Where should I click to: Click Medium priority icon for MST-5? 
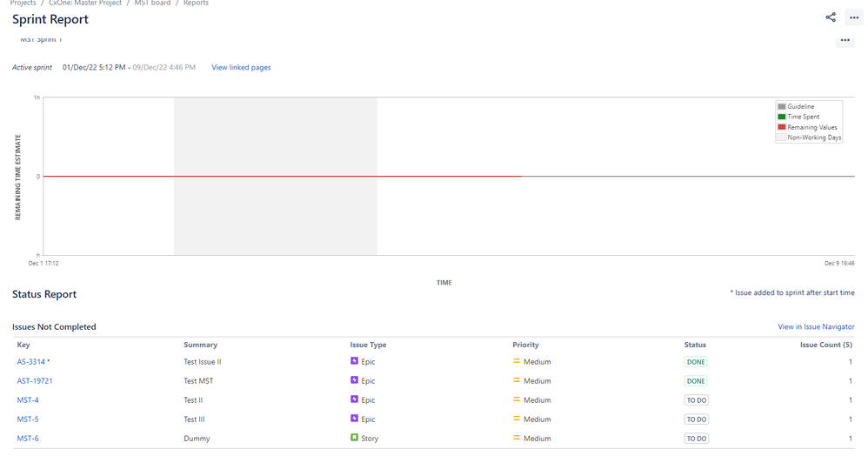(517, 419)
